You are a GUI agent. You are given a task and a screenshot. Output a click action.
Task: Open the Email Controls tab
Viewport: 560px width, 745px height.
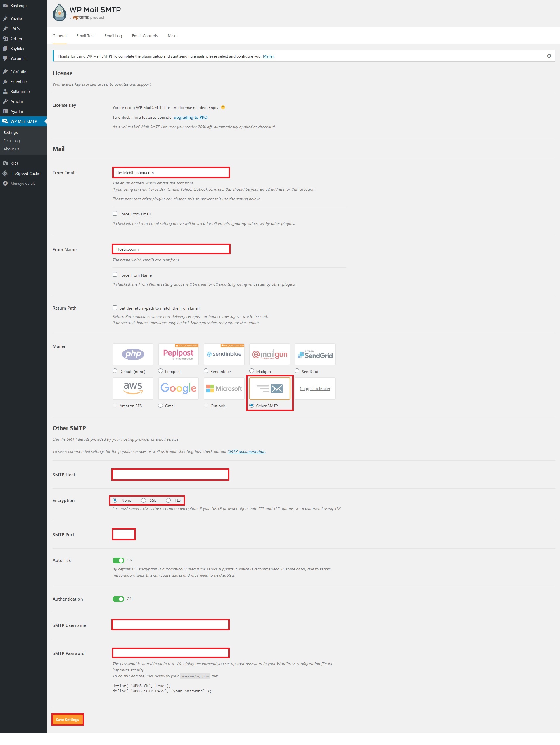click(x=145, y=36)
